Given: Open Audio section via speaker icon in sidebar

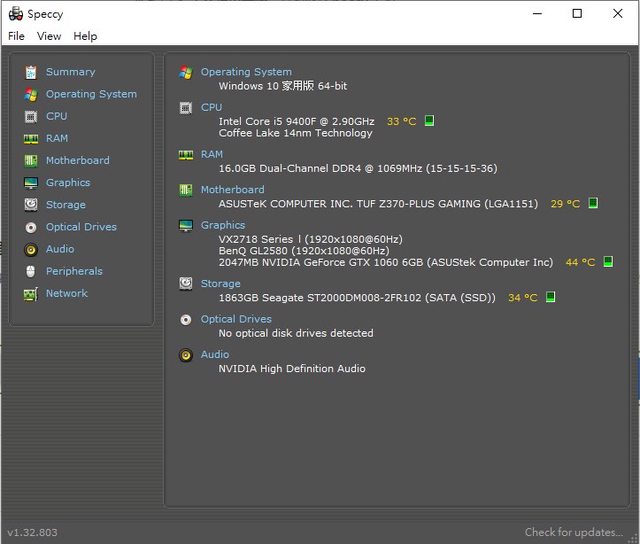Looking at the screenshot, I should (x=31, y=249).
